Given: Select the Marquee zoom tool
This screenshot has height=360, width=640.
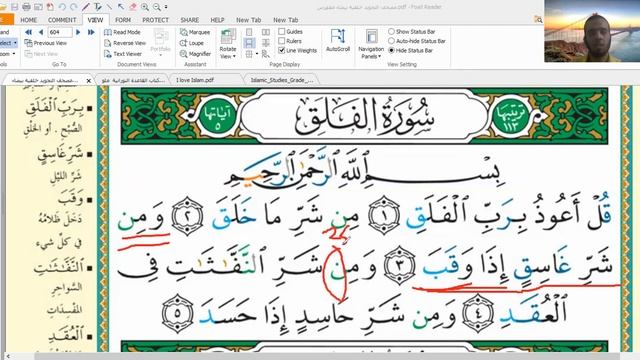Looking at the screenshot, I should point(195,32).
